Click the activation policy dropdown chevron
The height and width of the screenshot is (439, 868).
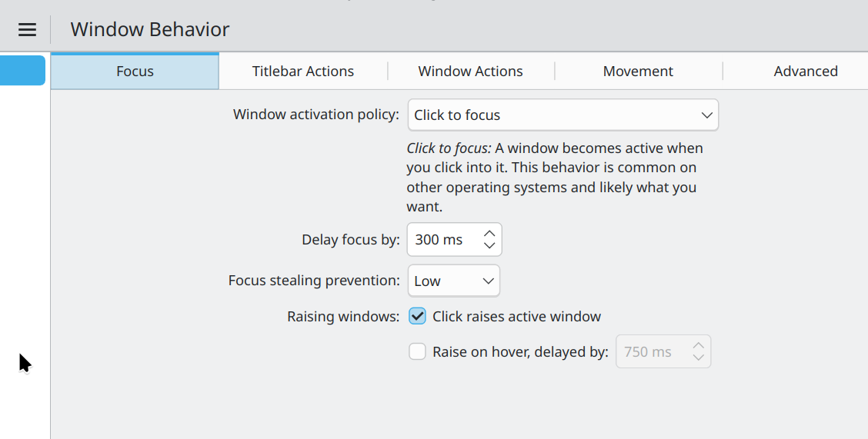coord(706,115)
